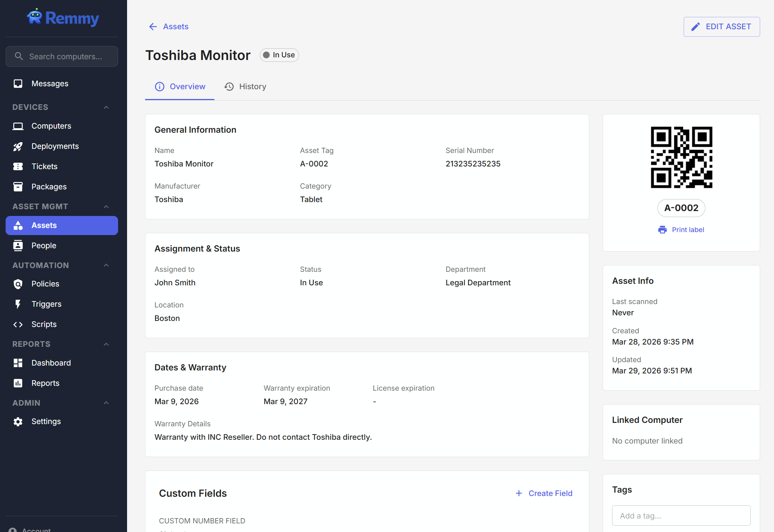The image size is (774, 532).
Task: Open the People section
Action: [44, 246]
